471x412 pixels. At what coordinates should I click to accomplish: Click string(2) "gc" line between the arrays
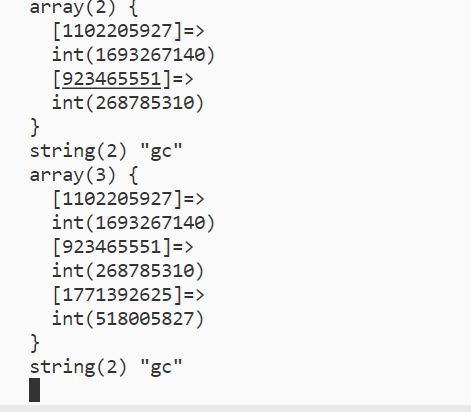tap(106, 152)
